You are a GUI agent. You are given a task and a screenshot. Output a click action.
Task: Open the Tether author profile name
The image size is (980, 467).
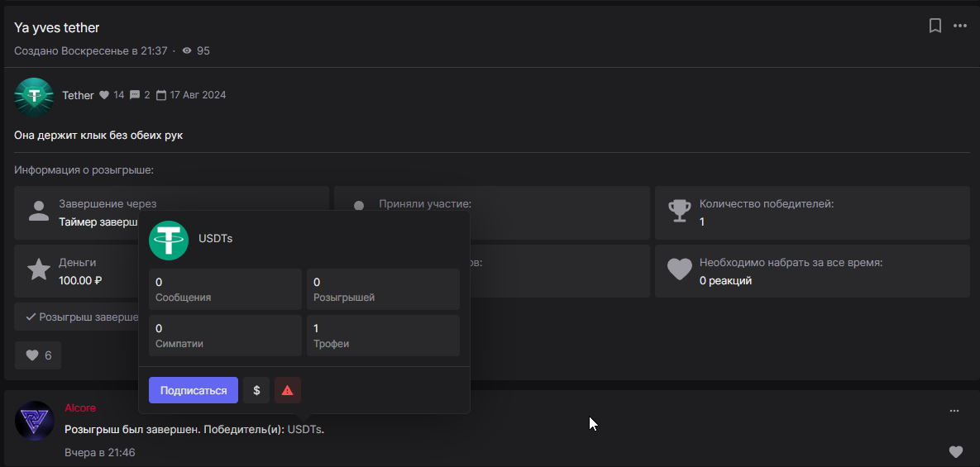[x=78, y=95]
